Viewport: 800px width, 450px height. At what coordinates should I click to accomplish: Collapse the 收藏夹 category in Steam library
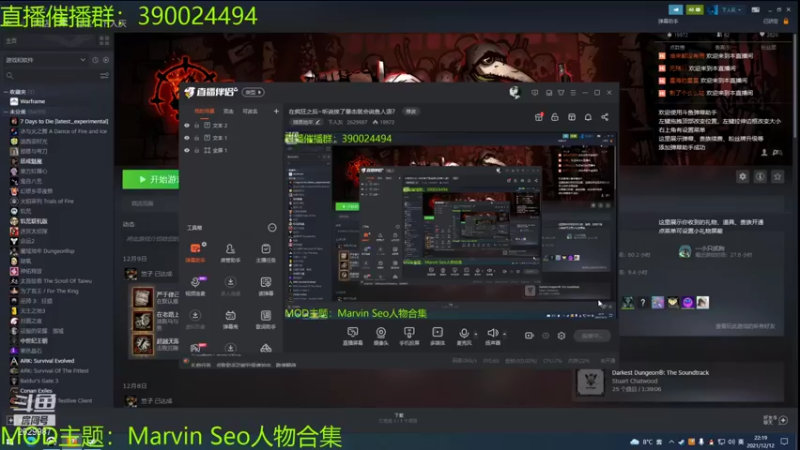(6, 92)
